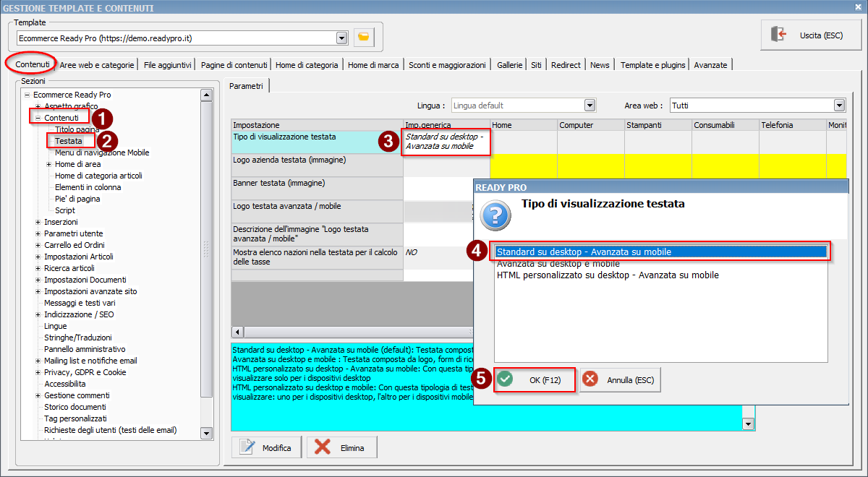This screenshot has height=477, width=868.
Task: Click the Uscita (ESC) exit button
Action: click(x=810, y=35)
